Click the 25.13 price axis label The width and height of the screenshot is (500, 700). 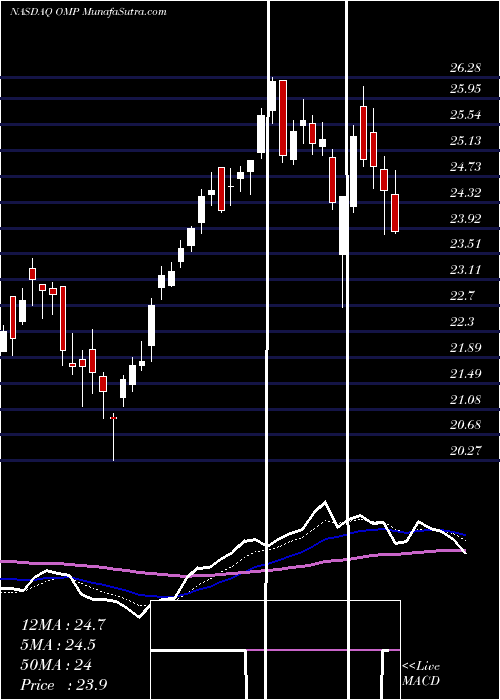click(466, 141)
